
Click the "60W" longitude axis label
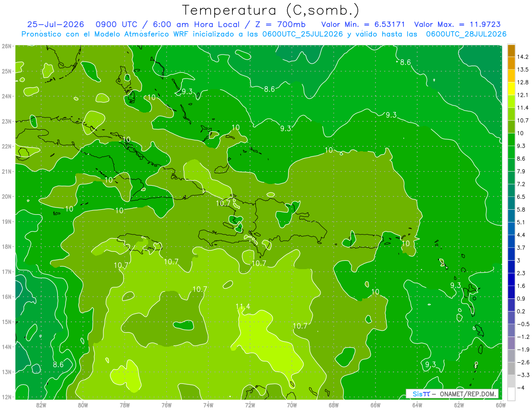click(x=501, y=405)
